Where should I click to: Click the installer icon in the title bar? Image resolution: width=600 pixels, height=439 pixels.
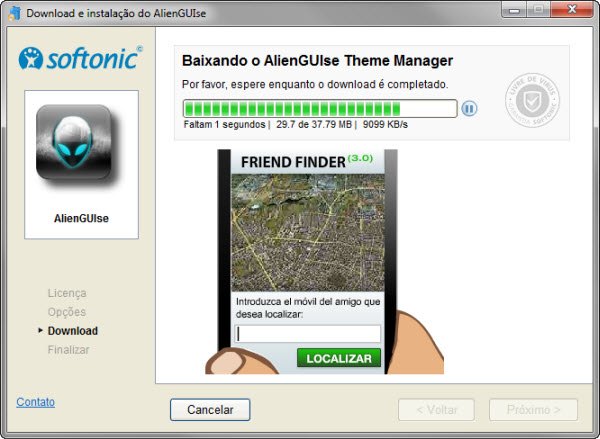[13, 13]
